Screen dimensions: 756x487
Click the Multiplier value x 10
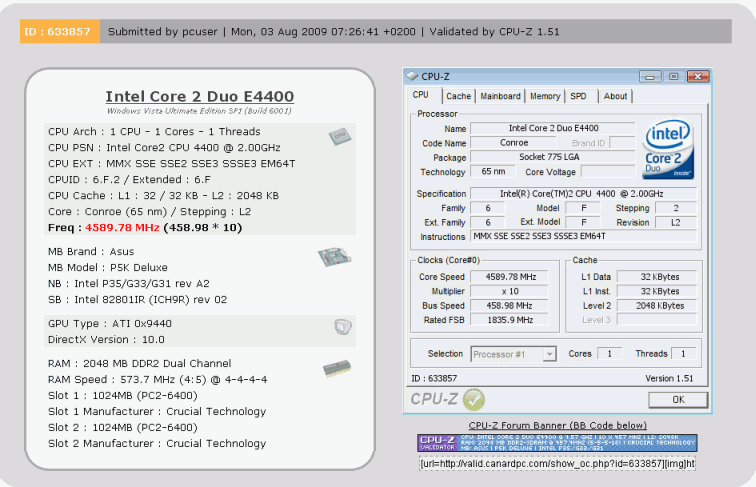coord(510,291)
